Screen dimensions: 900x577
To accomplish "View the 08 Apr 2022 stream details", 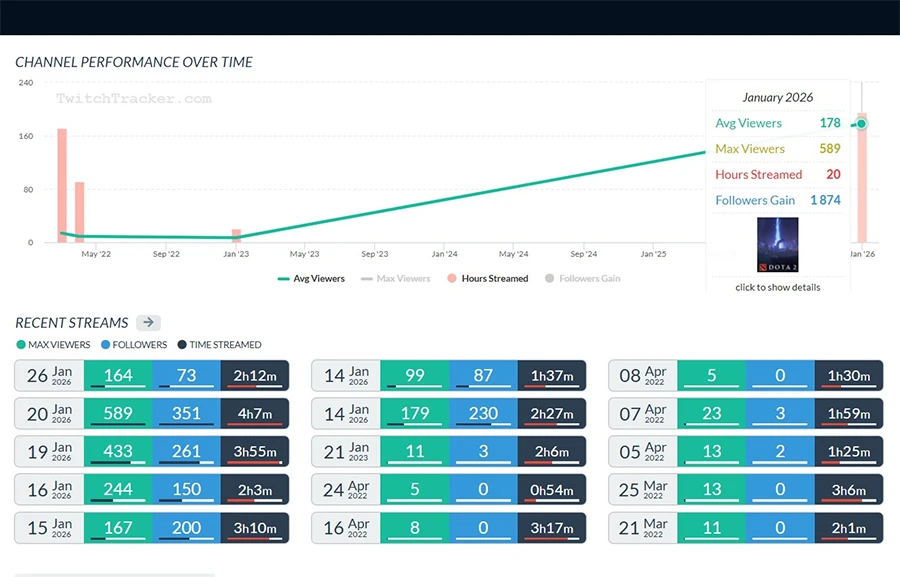I will 643,376.
